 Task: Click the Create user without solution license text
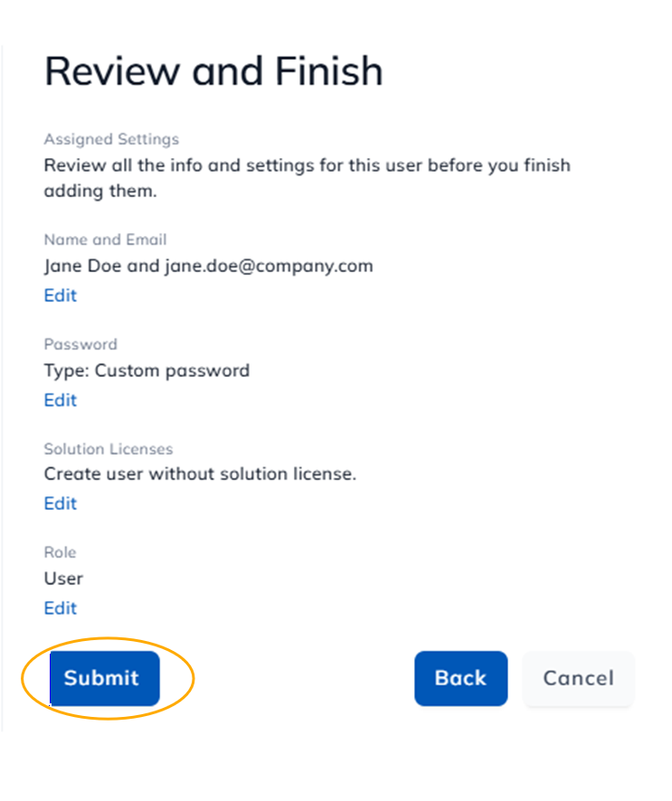click(200, 474)
